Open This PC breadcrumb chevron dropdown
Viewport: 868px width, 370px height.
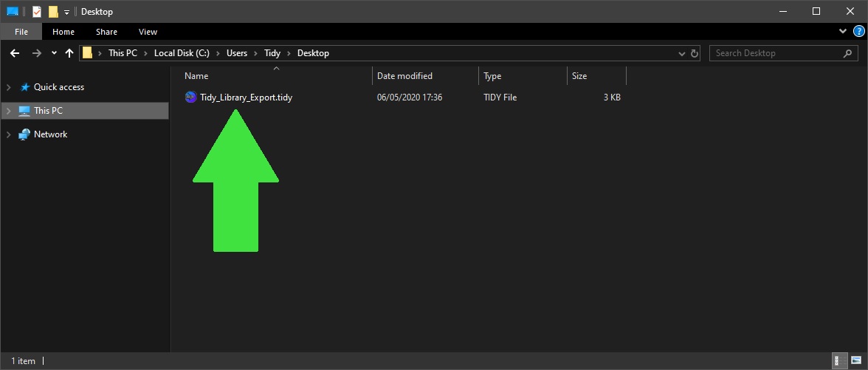(x=145, y=53)
